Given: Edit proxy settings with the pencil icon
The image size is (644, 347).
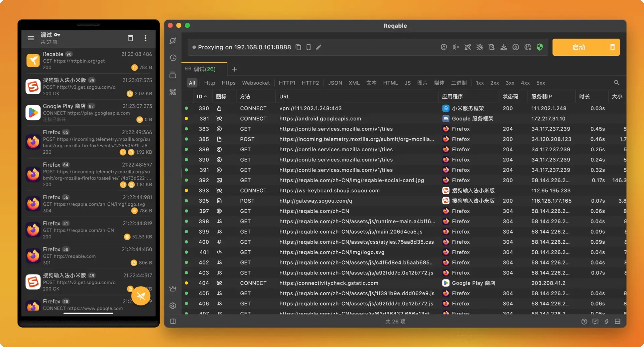Looking at the screenshot, I should click(319, 47).
